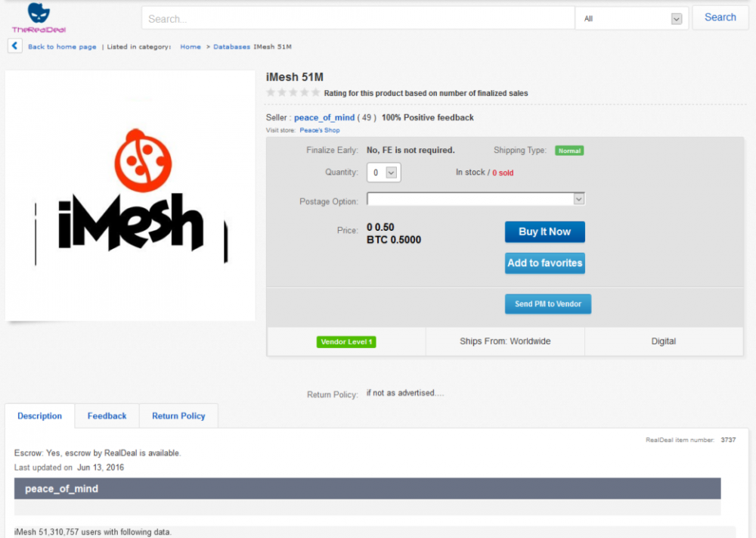756x538 pixels.
Task: Click the Digital item type cell
Action: pyautogui.click(x=664, y=341)
